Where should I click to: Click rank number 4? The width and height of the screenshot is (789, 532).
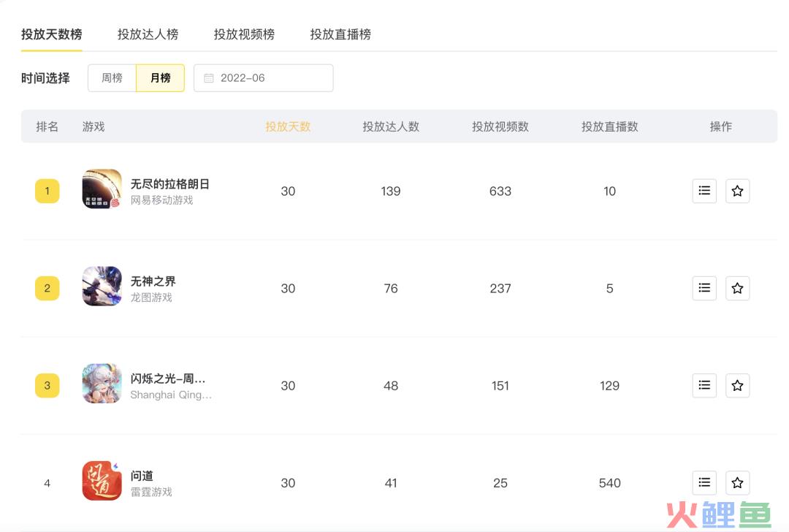click(47, 483)
